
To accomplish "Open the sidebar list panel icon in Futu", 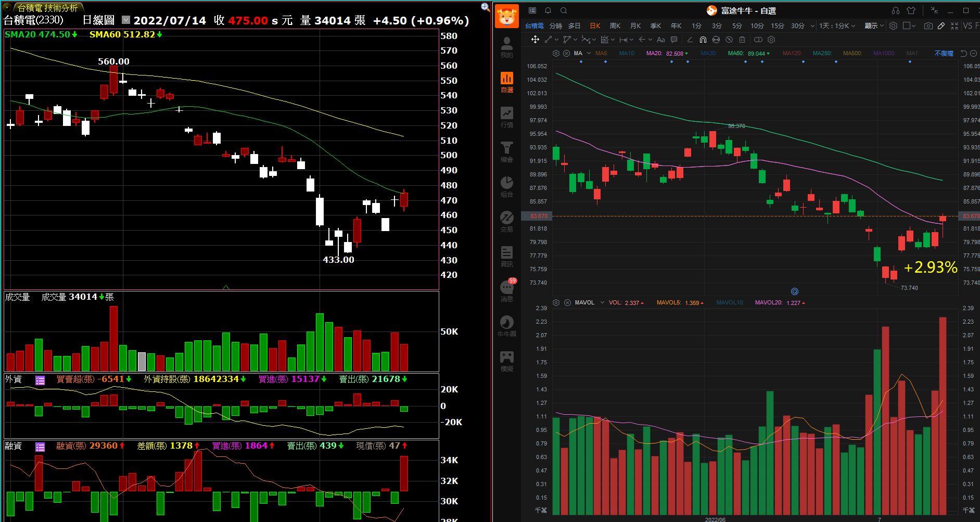I will tap(532, 10).
